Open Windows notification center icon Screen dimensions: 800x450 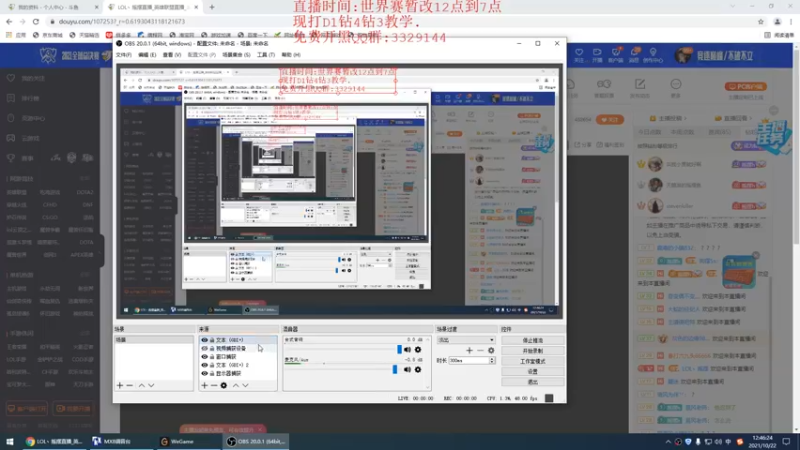[786, 442]
